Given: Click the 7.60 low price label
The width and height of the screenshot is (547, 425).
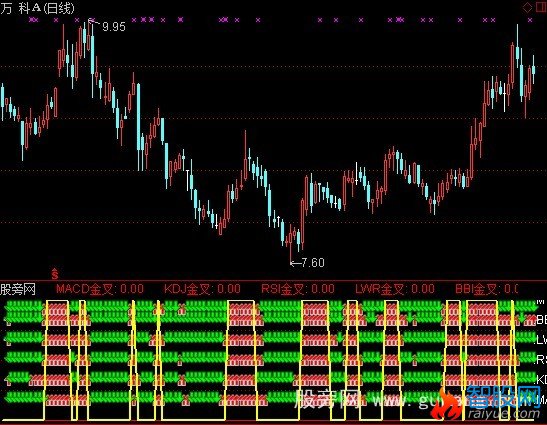Looking at the screenshot, I should [x=313, y=262].
